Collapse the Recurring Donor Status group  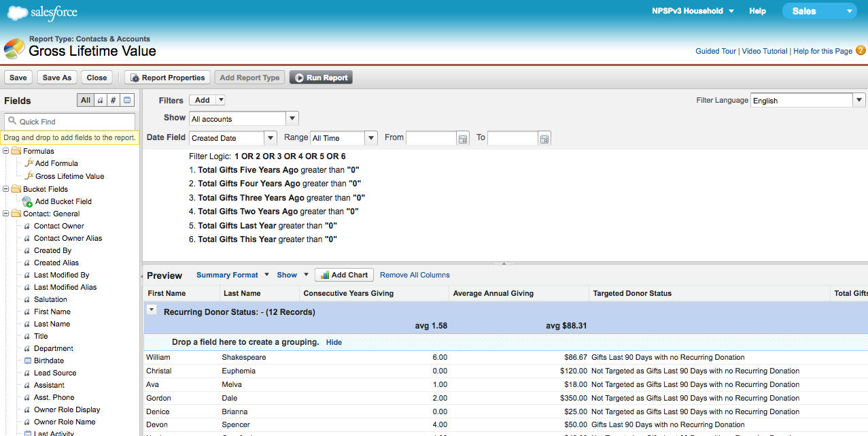[x=152, y=309]
